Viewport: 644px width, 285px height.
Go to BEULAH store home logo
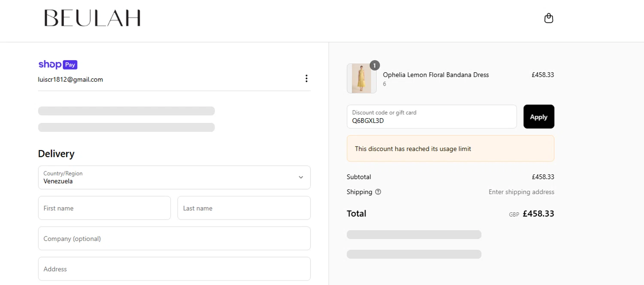pyautogui.click(x=92, y=18)
